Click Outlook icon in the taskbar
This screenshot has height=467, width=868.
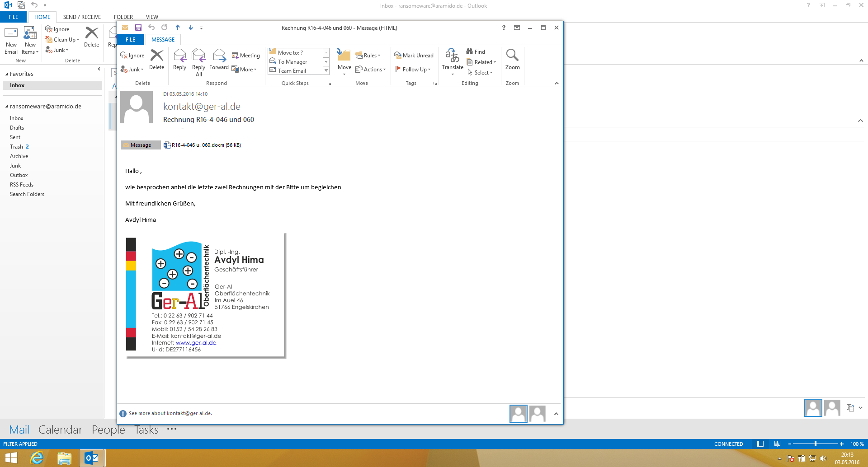[x=92, y=458]
